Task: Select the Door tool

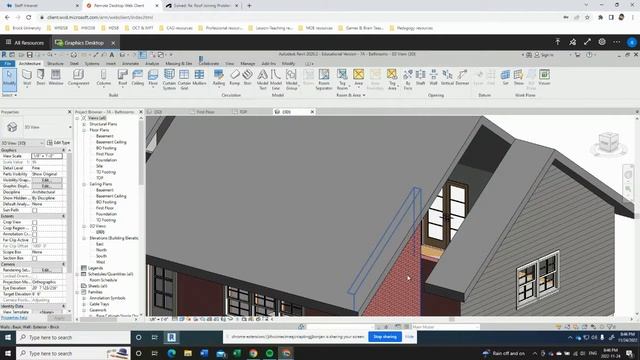Action: 41,78
